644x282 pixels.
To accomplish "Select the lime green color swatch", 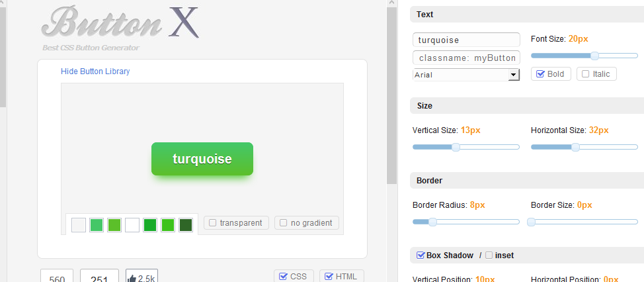I will click(114, 225).
